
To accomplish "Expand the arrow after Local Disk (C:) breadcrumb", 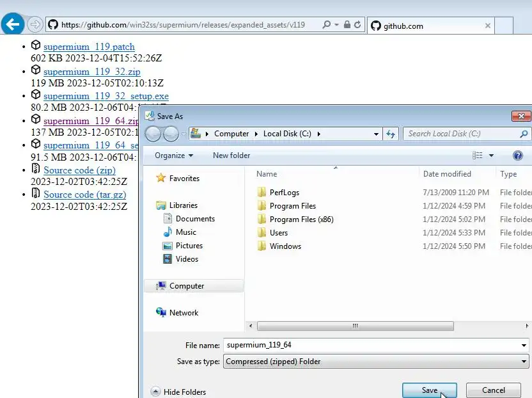I will (318, 134).
